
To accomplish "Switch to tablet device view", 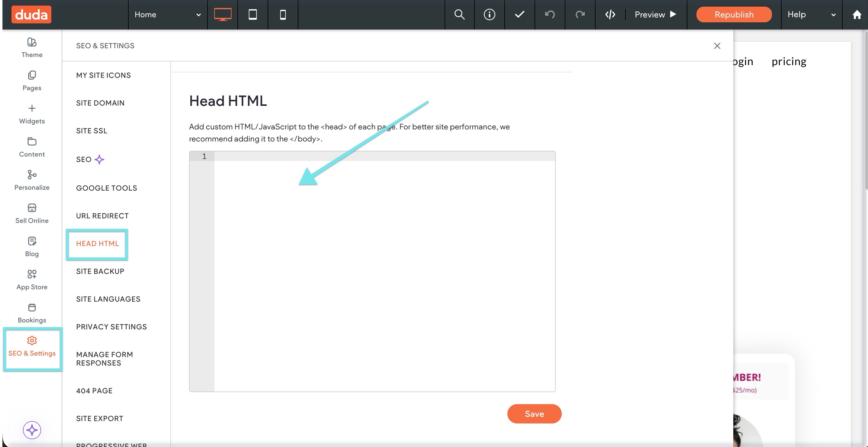I will tap(253, 14).
